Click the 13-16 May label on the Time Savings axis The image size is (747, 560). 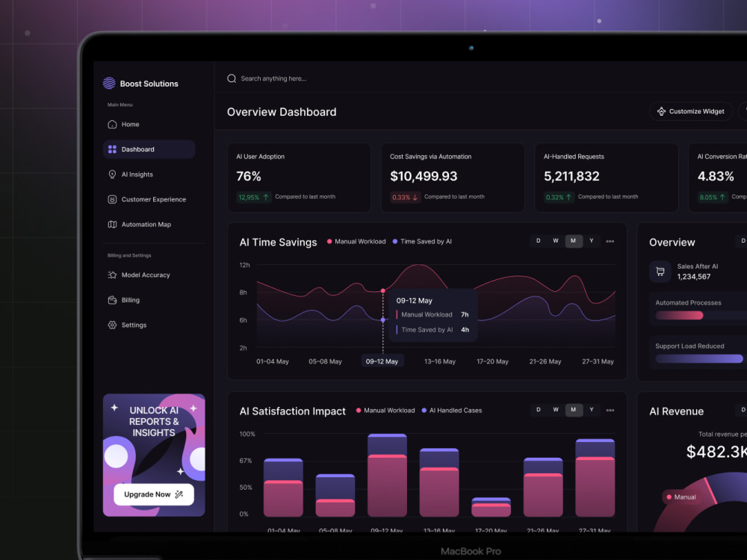pos(440,361)
